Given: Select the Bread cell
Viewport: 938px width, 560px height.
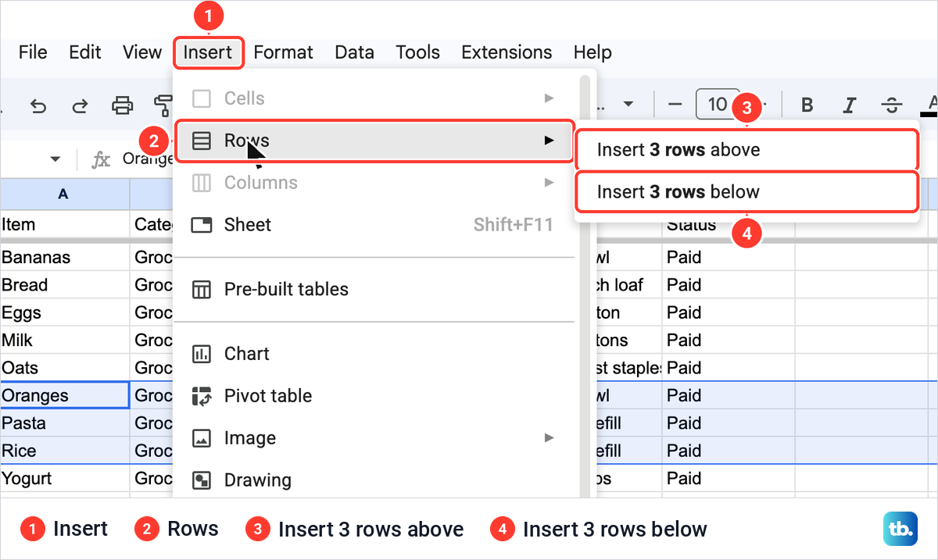Looking at the screenshot, I should tap(64, 285).
